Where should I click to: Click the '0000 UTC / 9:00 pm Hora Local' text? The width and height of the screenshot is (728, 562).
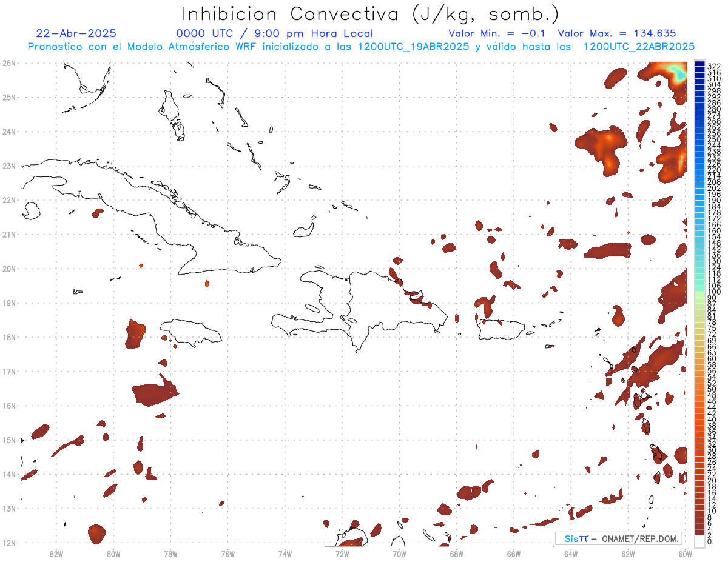274,33
